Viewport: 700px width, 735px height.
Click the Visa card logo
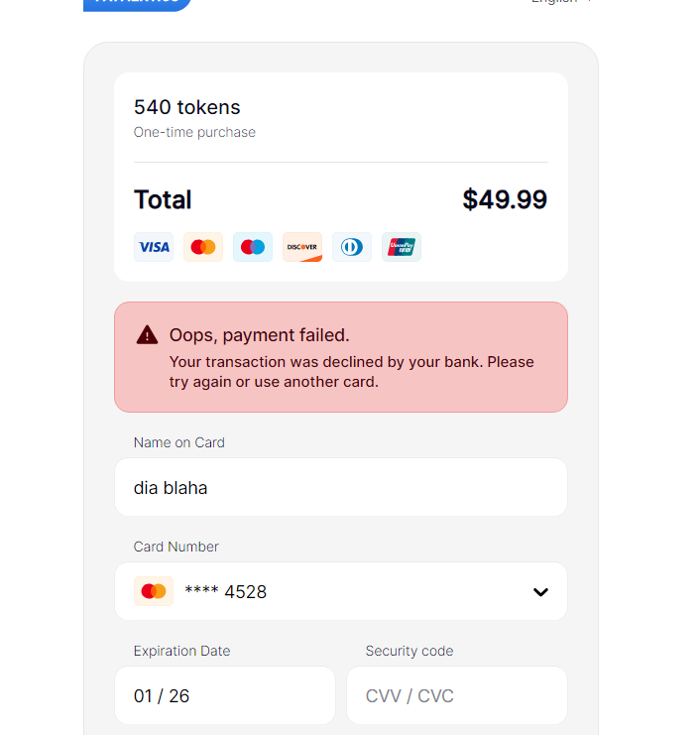point(154,247)
